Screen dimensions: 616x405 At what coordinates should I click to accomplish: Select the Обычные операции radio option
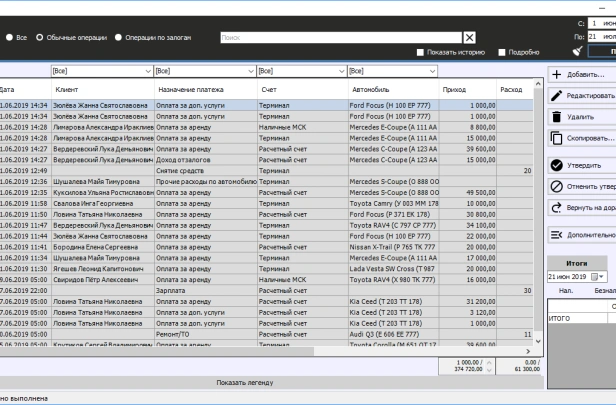pos(40,37)
